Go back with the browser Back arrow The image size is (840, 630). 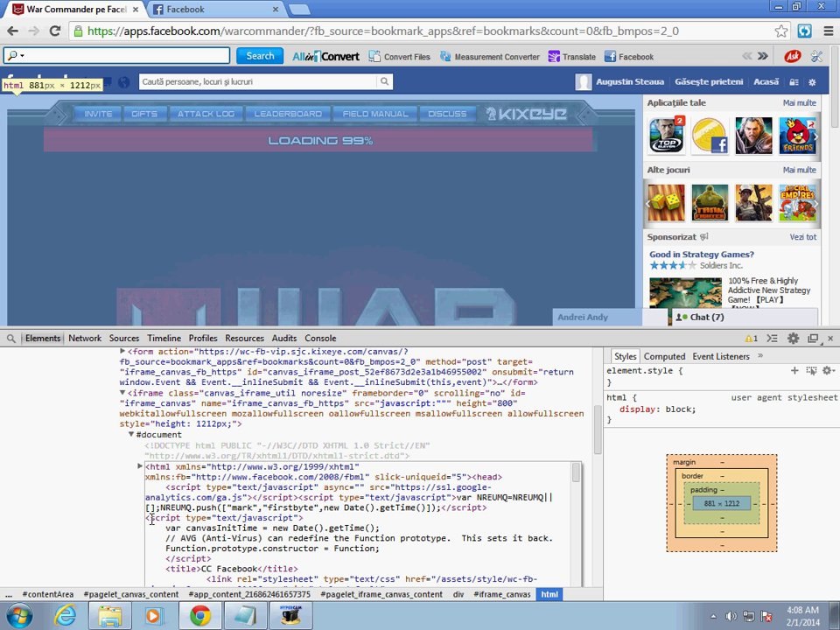(x=13, y=31)
